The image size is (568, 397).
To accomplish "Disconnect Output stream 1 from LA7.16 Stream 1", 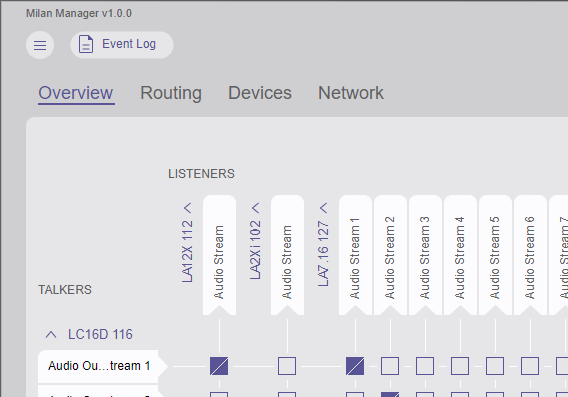I will pyautogui.click(x=355, y=366).
